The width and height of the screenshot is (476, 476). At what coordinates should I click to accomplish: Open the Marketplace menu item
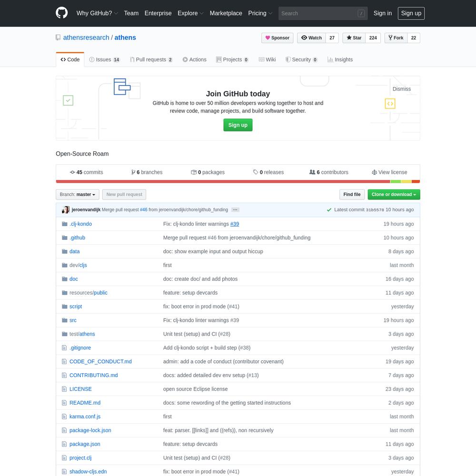click(226, 13)
